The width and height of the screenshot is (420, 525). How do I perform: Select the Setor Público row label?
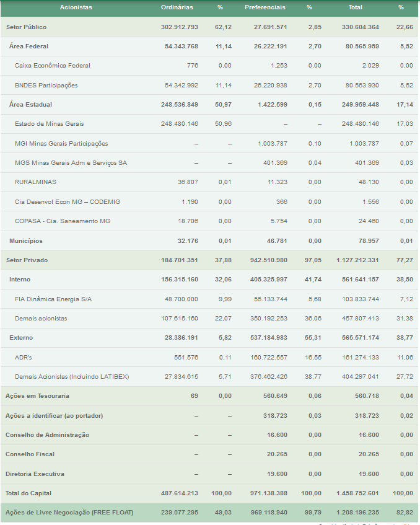[x=27, y=27]
